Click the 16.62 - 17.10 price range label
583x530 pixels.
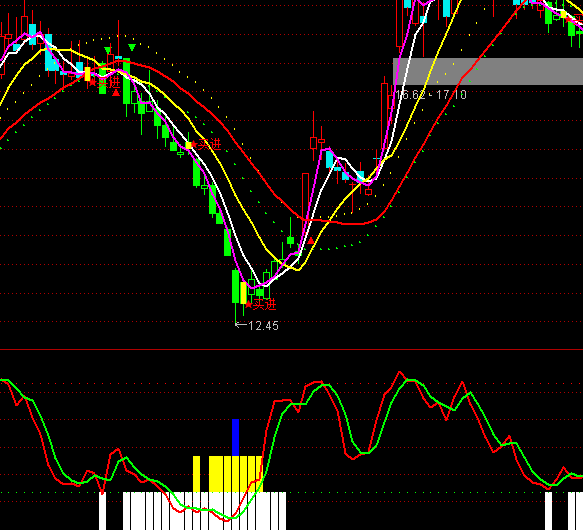(x=431, y=94)
